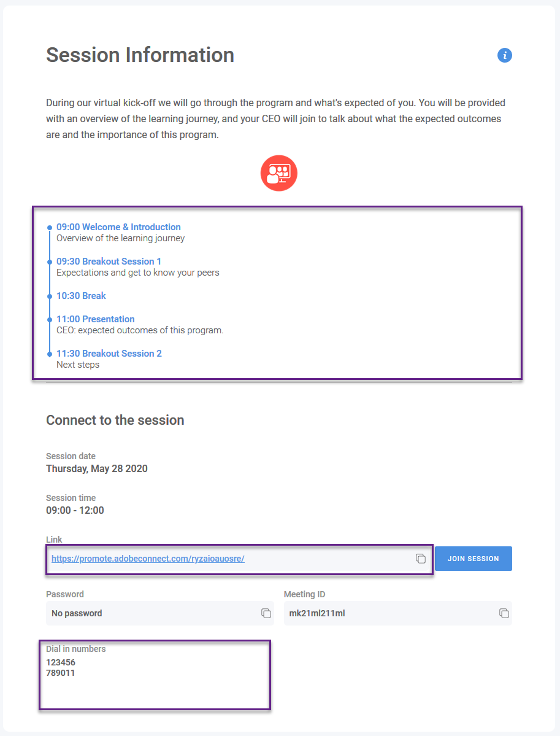Click the Session Information heading

coord(140,55)
